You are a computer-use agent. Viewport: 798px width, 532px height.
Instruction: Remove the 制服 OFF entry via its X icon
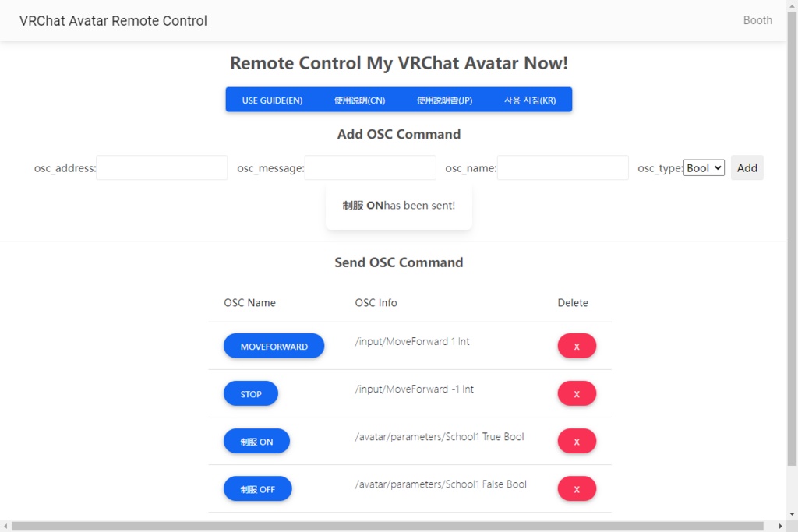(x=577, y=488)
